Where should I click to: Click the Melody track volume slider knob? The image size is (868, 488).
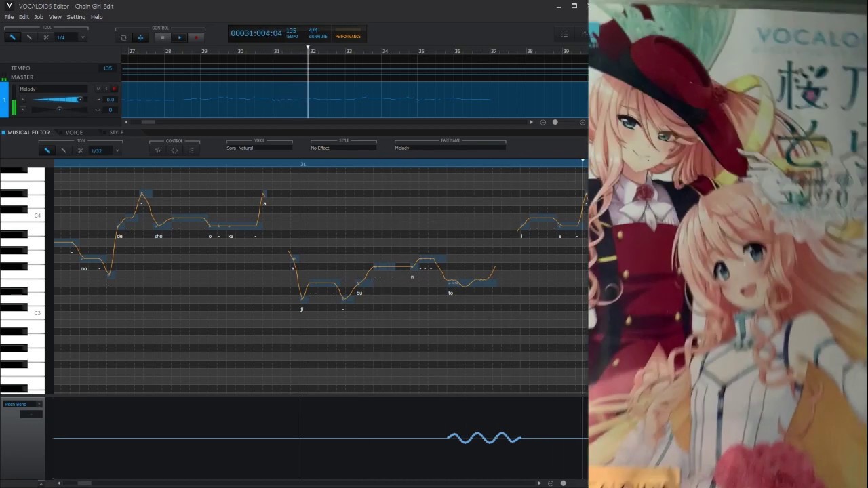click(80, 100)
